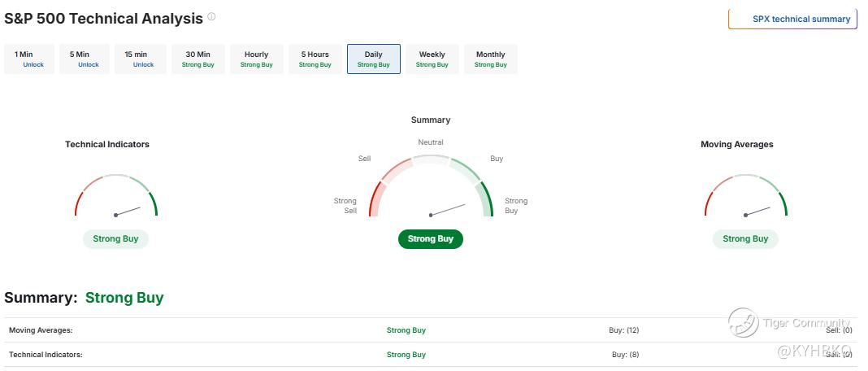Click the S&P 500 Technical Analysis title
The width and height of the screenshot is (868, 371).
[x=103, y=18]
